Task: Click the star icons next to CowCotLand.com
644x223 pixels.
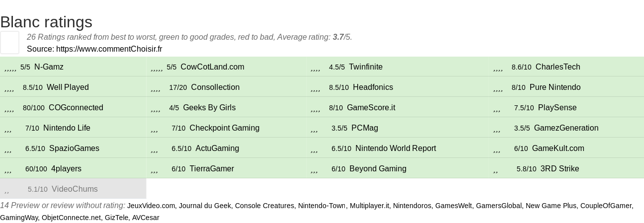Action: tap(157, 68)
